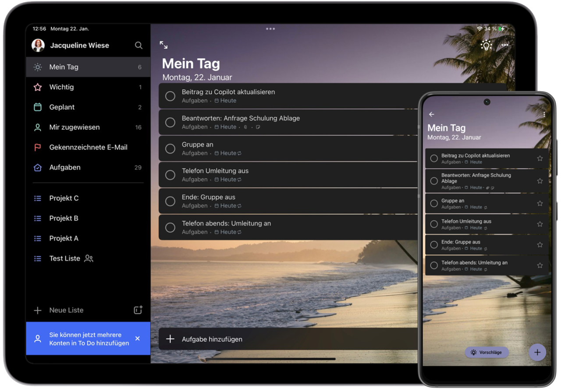Star the phone task 'Beitrag zu Copilot aktualisieren'
The image size is (561, 392).
540,159
